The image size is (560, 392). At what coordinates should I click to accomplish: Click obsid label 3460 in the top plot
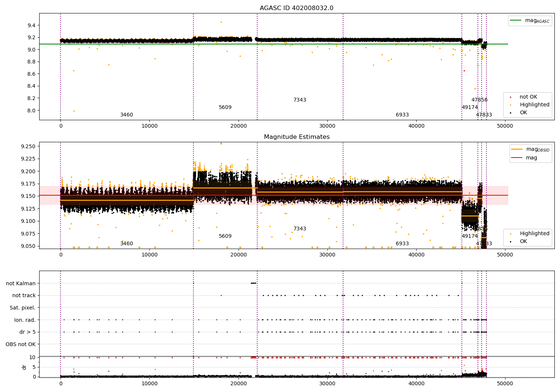pyautogui.click(x=127, y=115)
